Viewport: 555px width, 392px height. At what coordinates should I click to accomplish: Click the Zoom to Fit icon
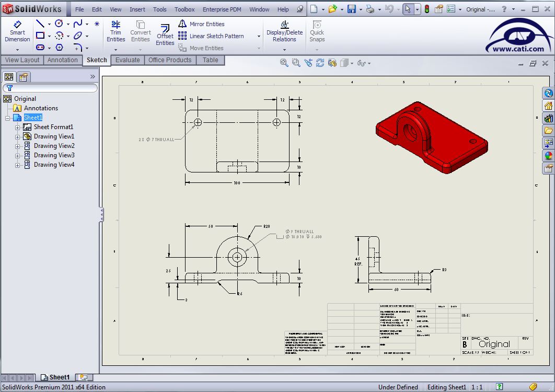284,63
